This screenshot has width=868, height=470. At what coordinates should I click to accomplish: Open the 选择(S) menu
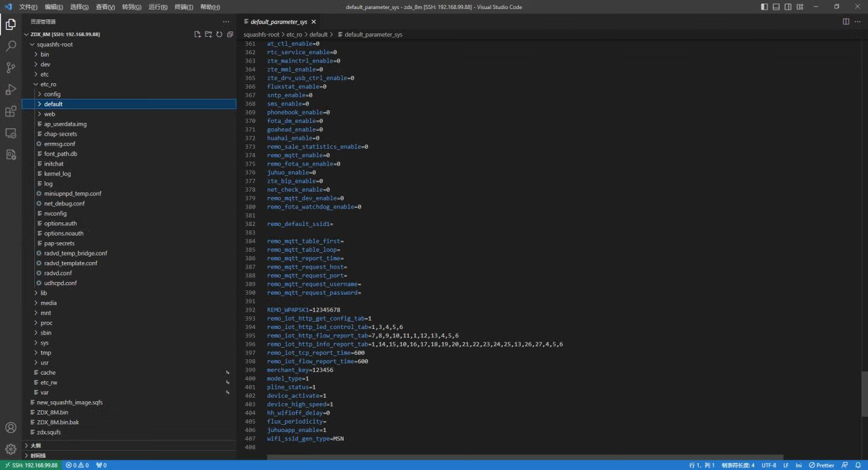click(x=79, y=7)
